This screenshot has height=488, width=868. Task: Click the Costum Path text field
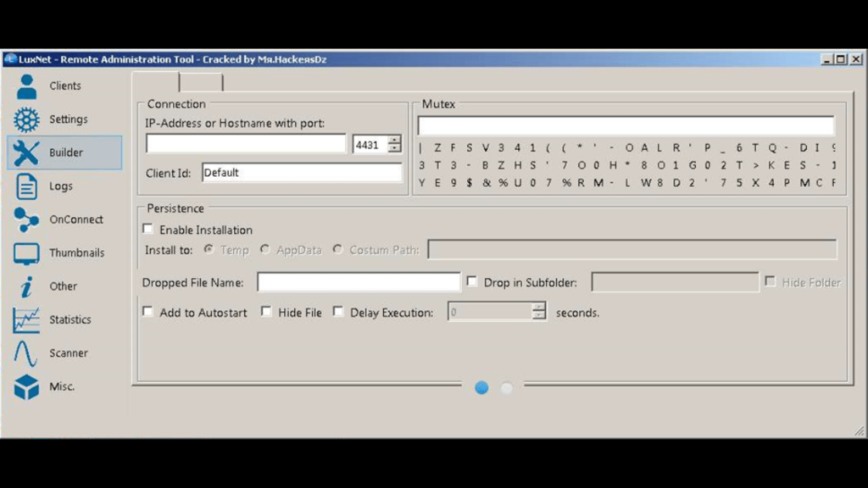pyautogui.click(x=632, y=250)
